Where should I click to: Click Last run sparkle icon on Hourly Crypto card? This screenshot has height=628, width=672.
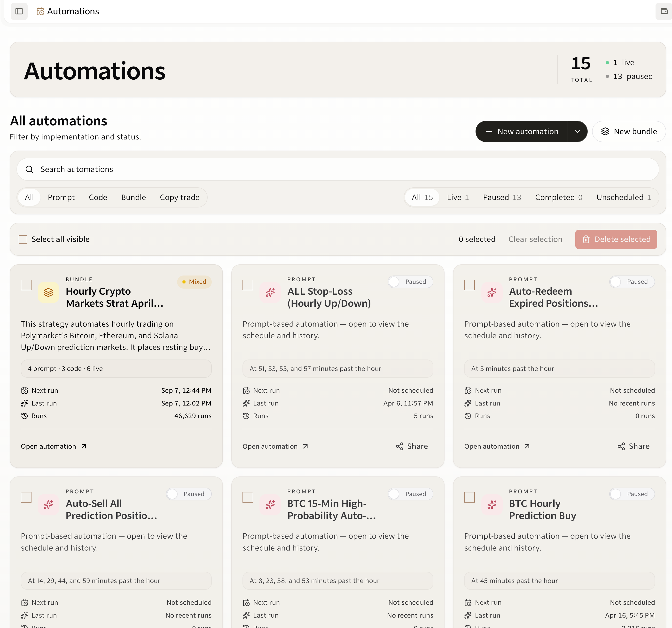pyautogui.click(x=24, y=403)
